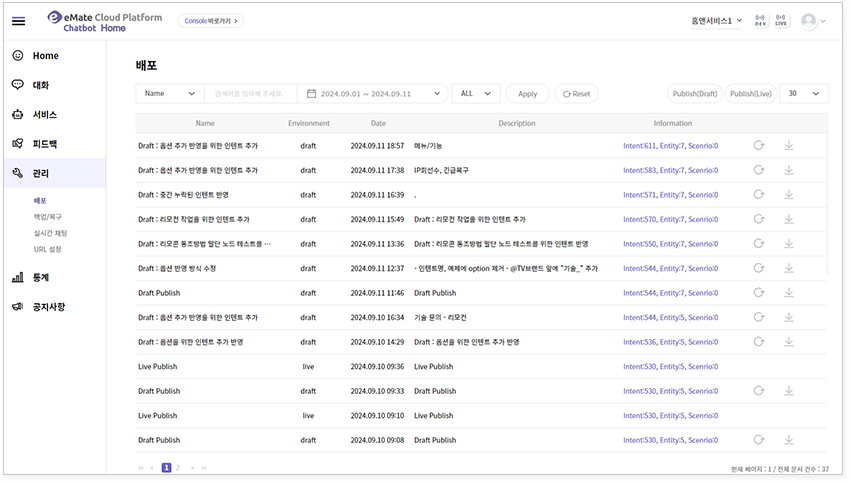The width and height of the screenshot is (850, 483).
Task: Click the Publish(Live) button
Action: point(750,93)
